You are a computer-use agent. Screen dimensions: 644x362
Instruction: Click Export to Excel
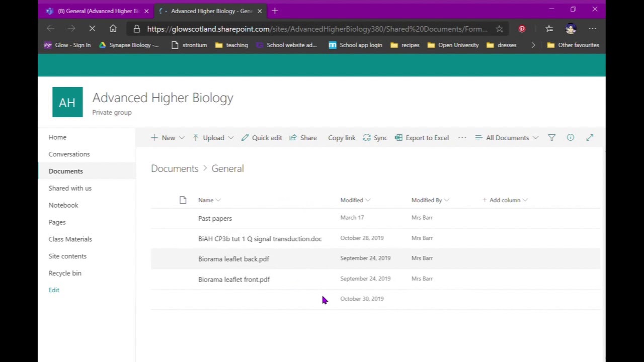point(422,138)
